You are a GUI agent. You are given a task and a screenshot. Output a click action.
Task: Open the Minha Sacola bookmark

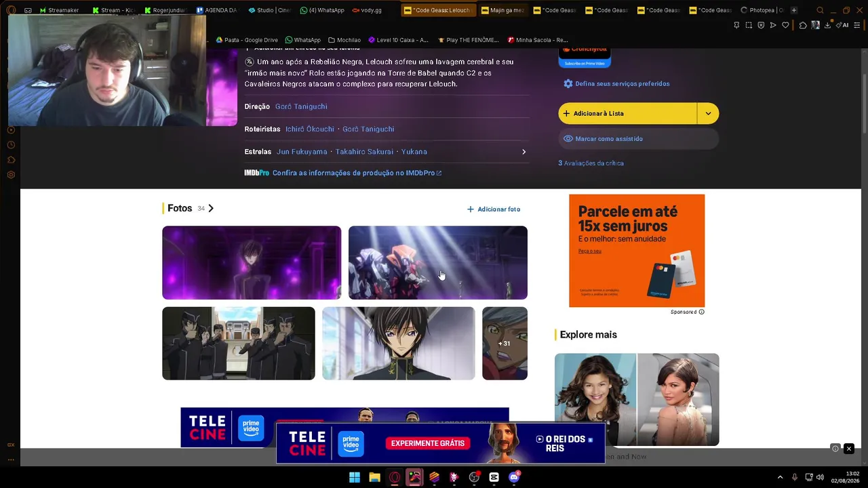point(537,40)
